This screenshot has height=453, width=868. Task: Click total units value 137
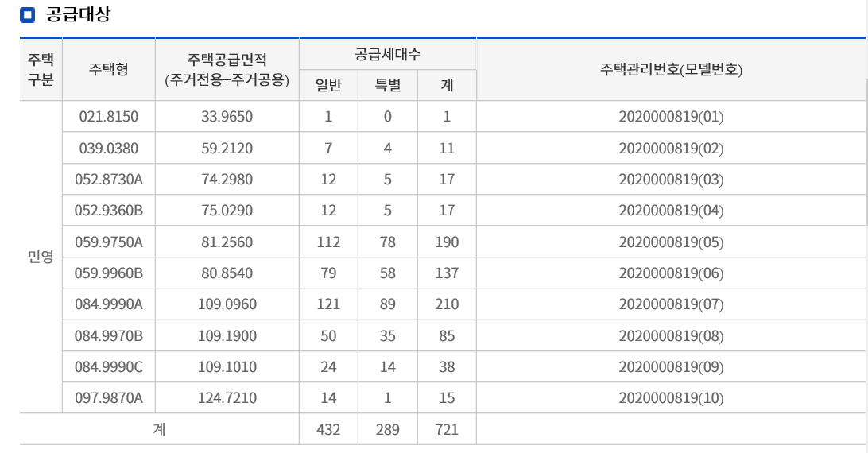447,273
